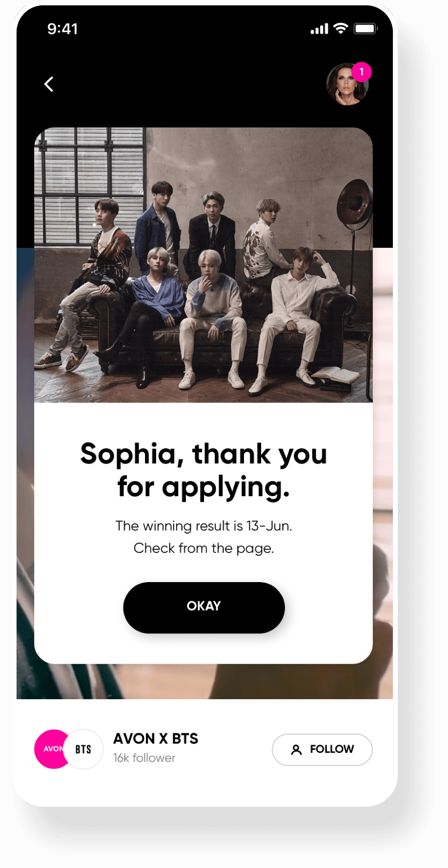Tap the Wi-Fi status icon
Image resolution: width=448 pixels, height=868 pixels.
click(341, 28)
